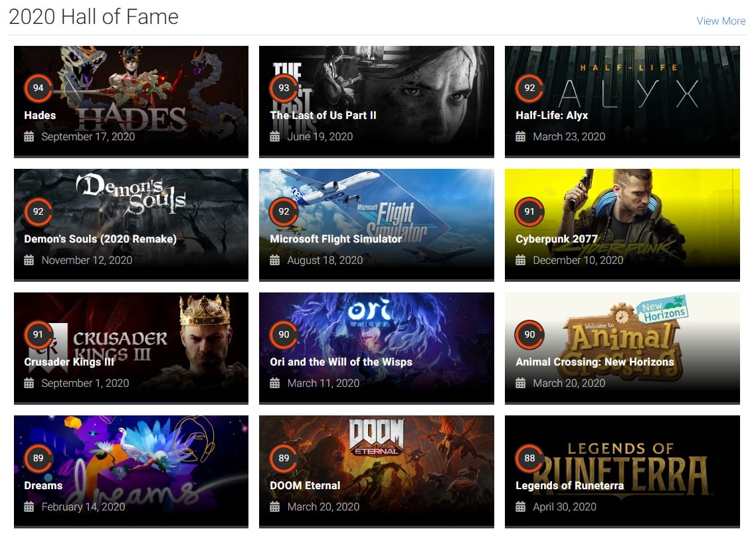Screen dimensions: 756x547
Task: Click the 2020 Hall of Fame heading
Action: point(94,17)
